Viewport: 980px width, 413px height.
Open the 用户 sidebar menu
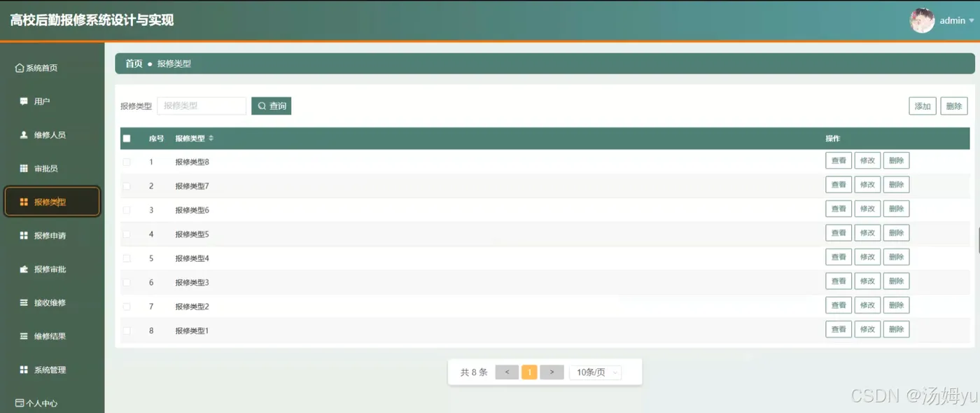pos(52,101)
